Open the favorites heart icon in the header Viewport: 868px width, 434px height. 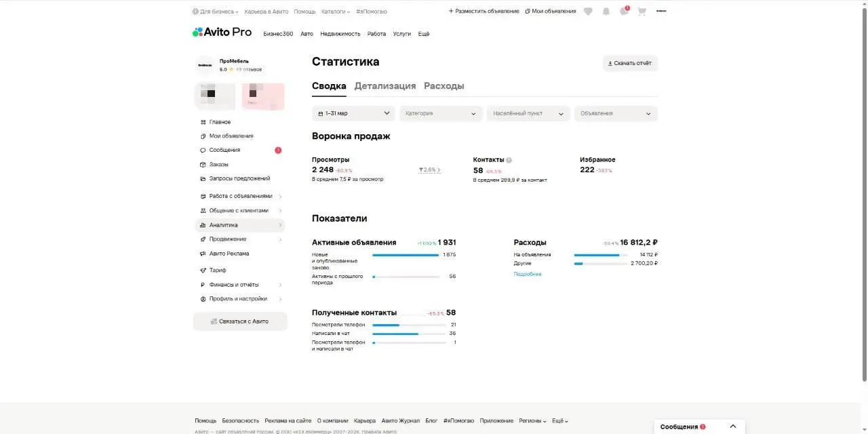pyautogui.click(x=588, y=12)
